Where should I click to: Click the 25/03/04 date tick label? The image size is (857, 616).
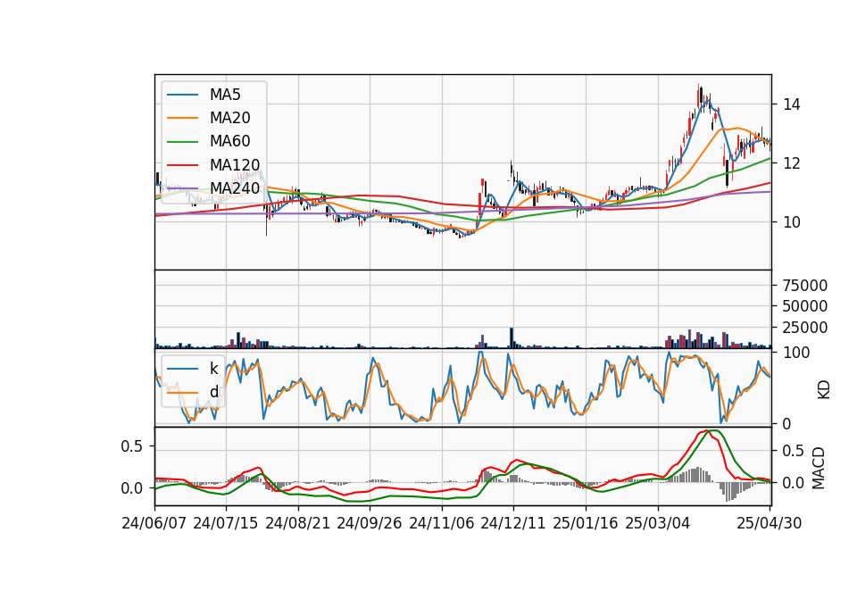[x=658, y=523]
